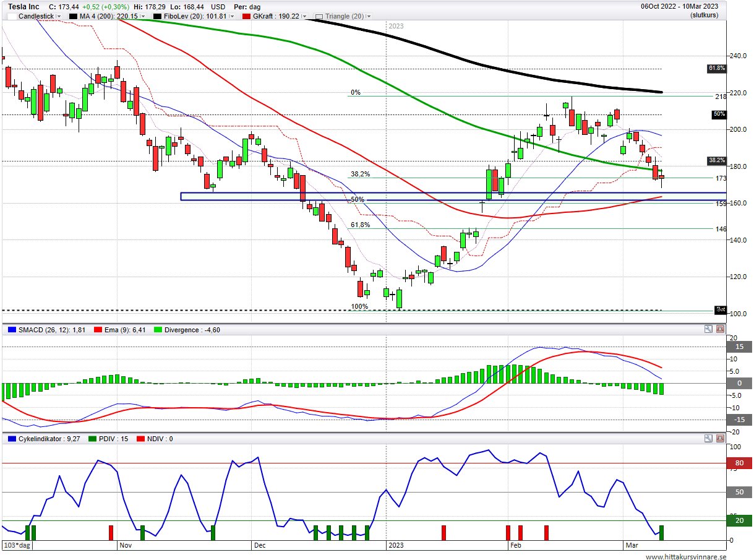Expand the MA 4 (200) dropdown arrow
This screenshot has width=754, height=560.
142,16
